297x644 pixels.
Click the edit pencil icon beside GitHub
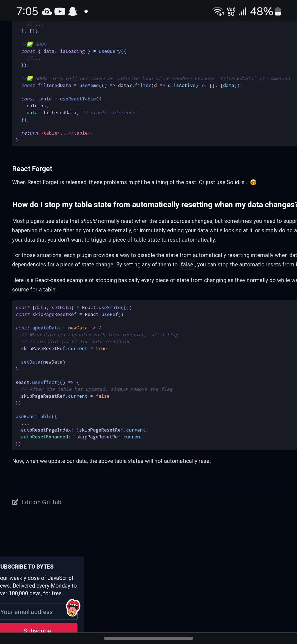[x=15, y=502]
